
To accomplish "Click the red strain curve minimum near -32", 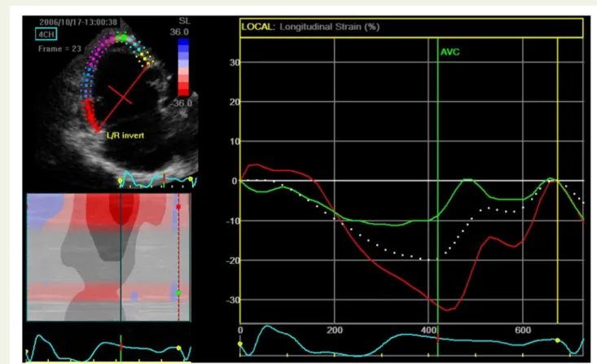I will click(447, 310).
